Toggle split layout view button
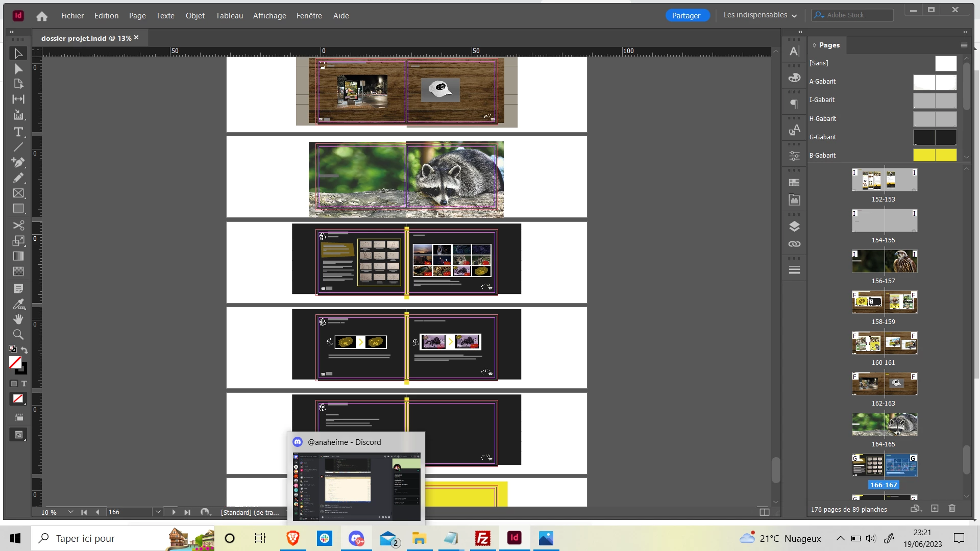 point(764,512)
